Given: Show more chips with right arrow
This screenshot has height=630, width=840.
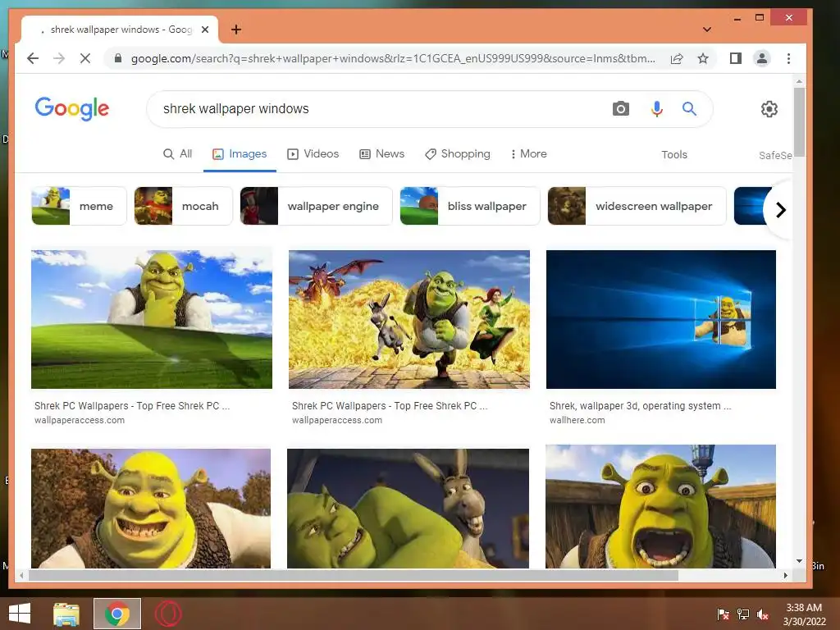Looking at the screenshot, I should (781, 209).
